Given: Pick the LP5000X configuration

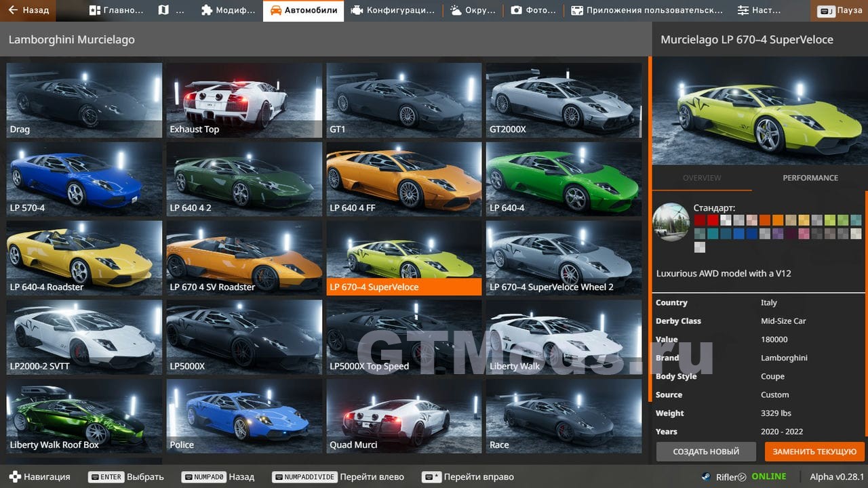Looking at the screenshot, I should point(244,337).
